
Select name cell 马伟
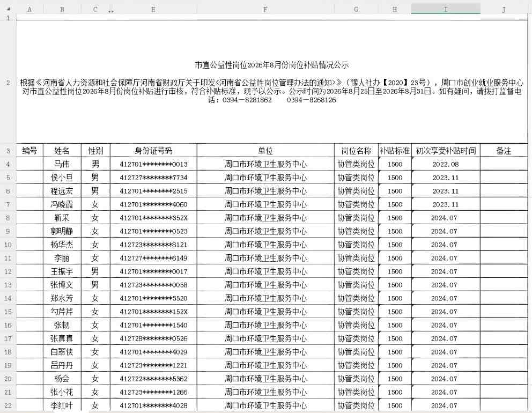62,164
